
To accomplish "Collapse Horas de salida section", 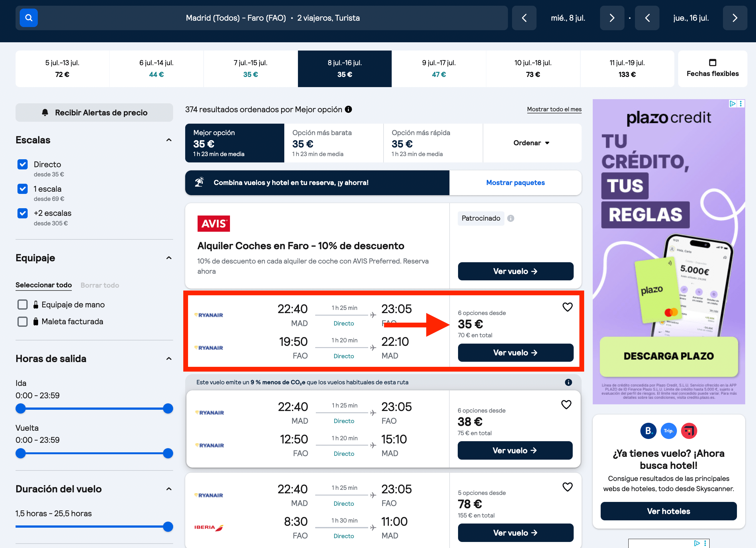I will pos(169,359).
